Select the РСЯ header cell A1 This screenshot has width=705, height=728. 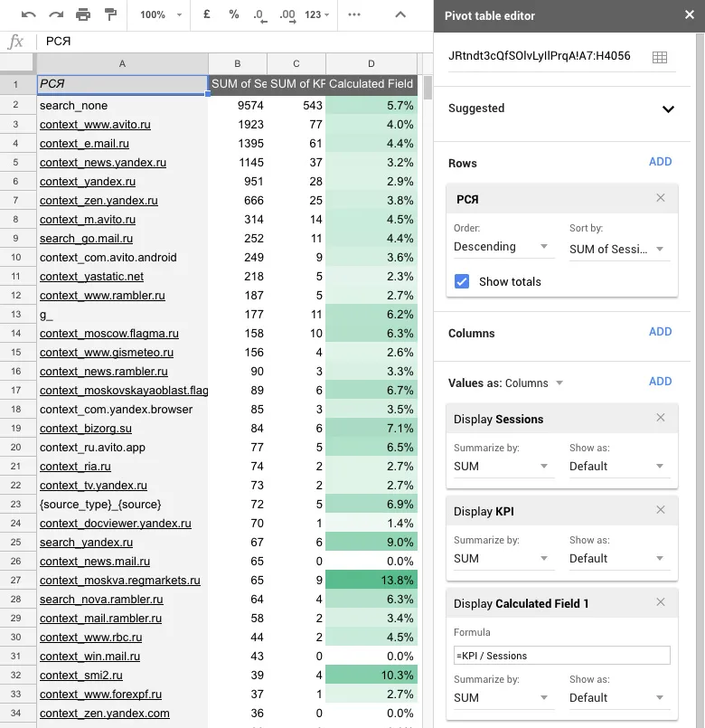pyautogui.click(x=122, y=84)
